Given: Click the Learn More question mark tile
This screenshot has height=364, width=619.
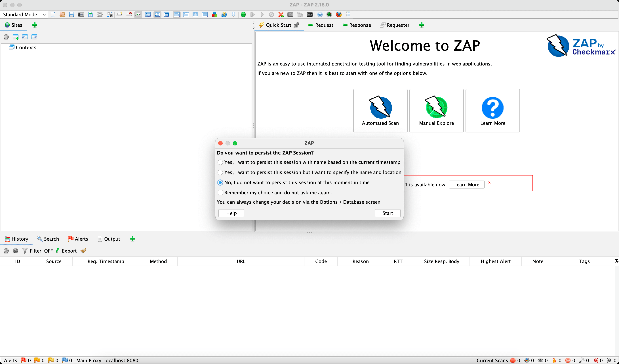Looking at the screenshot, I should (x=492, y=111).
